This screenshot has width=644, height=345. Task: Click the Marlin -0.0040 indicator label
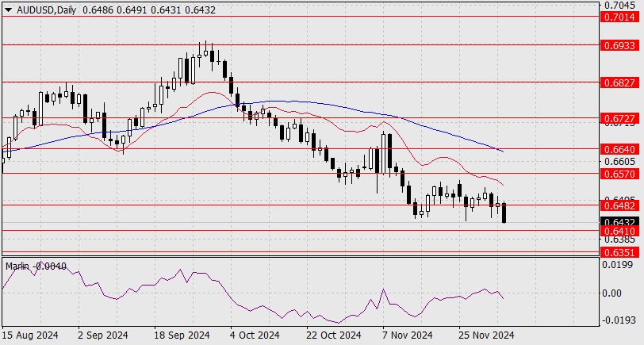(x=36, y=266)
